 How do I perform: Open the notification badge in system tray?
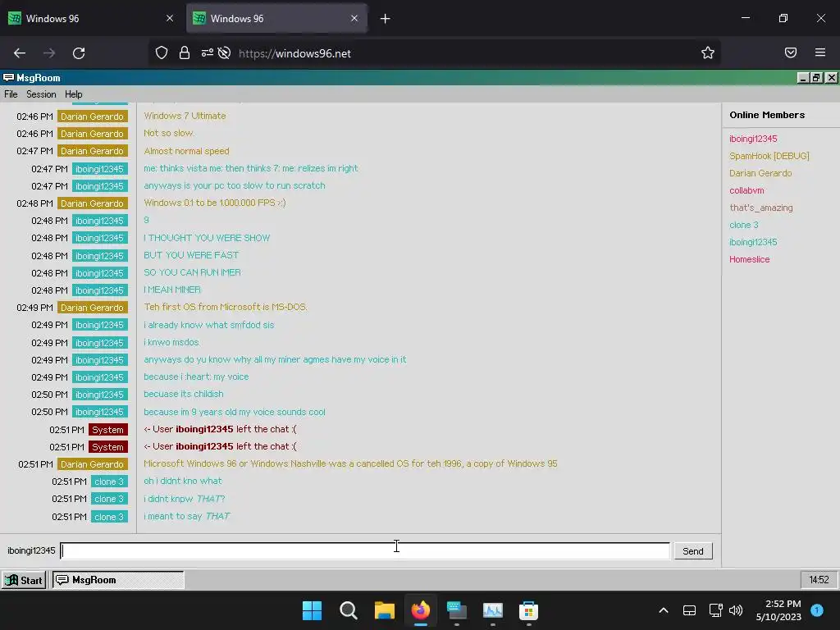(x=817, y=610)
